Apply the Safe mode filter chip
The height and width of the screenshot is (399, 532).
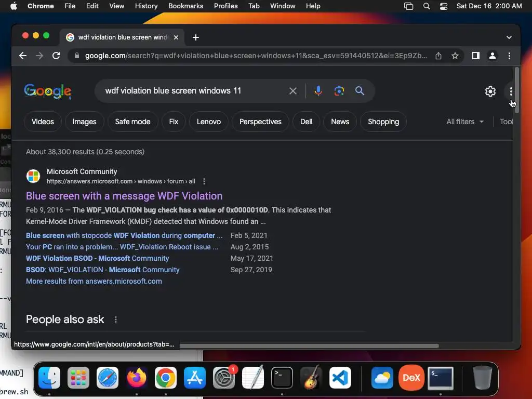click(x=132, y=122)
